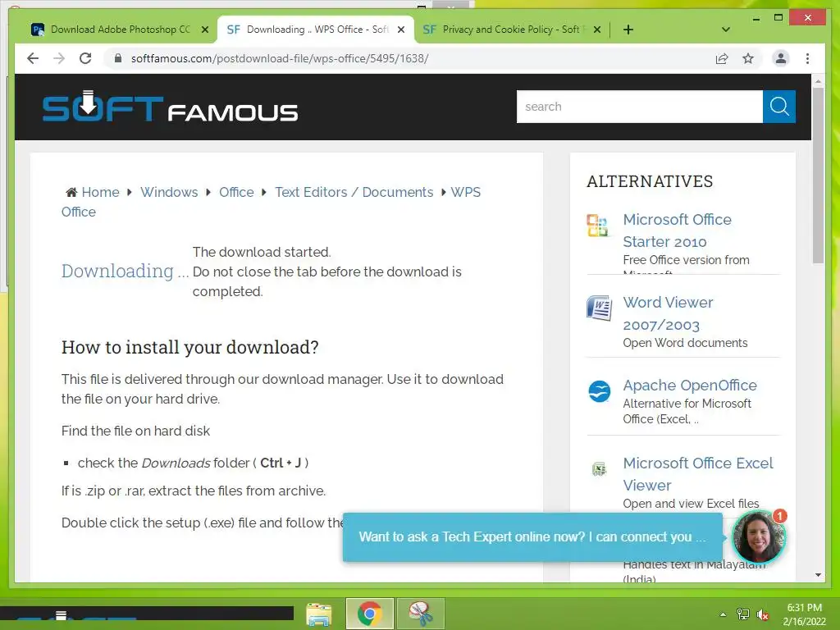Screen dimensions: 840x630
Task: Share this page via share icon
Action: (x=722, y=58)
